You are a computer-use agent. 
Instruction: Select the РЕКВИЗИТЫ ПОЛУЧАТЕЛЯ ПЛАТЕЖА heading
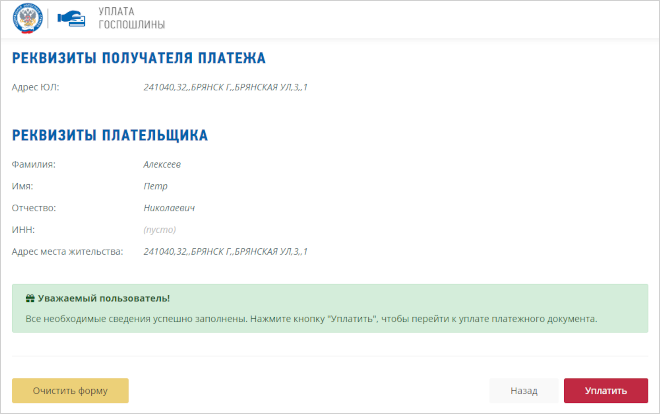(139, 58)
